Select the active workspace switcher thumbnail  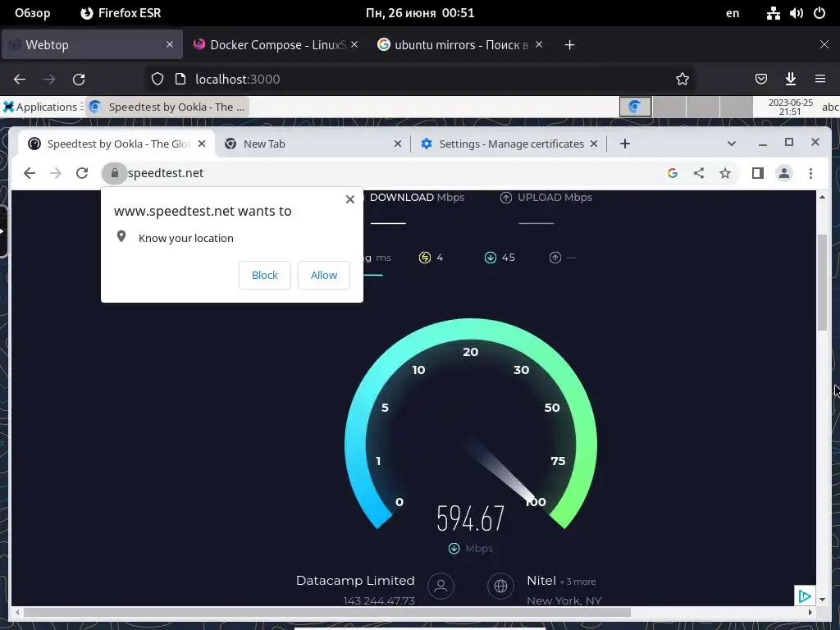(636, 107)
